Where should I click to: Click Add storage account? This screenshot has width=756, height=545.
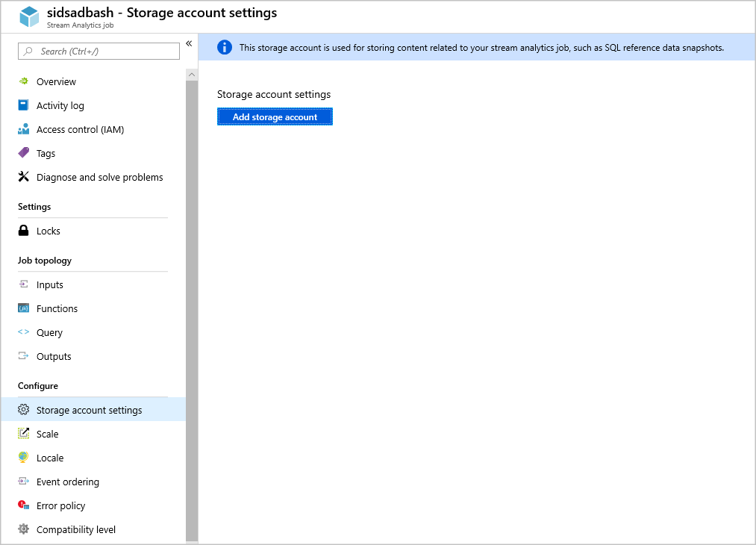tap(274, 116)
